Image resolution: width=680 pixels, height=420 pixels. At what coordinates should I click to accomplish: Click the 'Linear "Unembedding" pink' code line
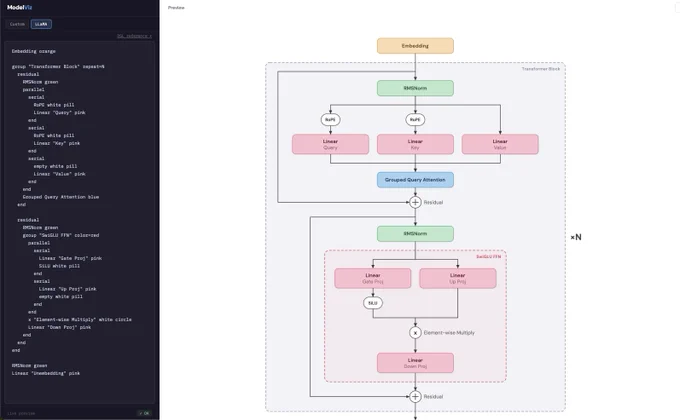(46, 374)
